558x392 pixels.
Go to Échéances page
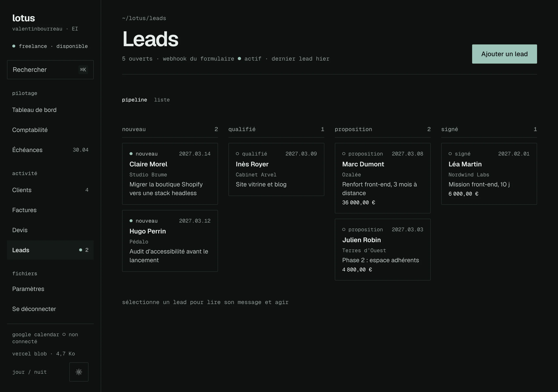click(50, 150)
